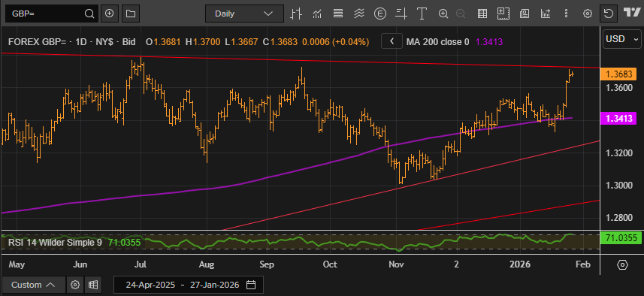This screenshot has width=644, height=296.
Task: Collapse the indicator legend with the left chevron
Action: click(x=392, y=41)
